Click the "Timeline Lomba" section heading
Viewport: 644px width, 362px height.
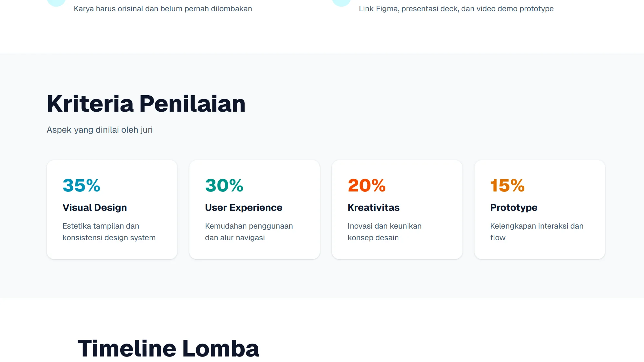[168, 348]
